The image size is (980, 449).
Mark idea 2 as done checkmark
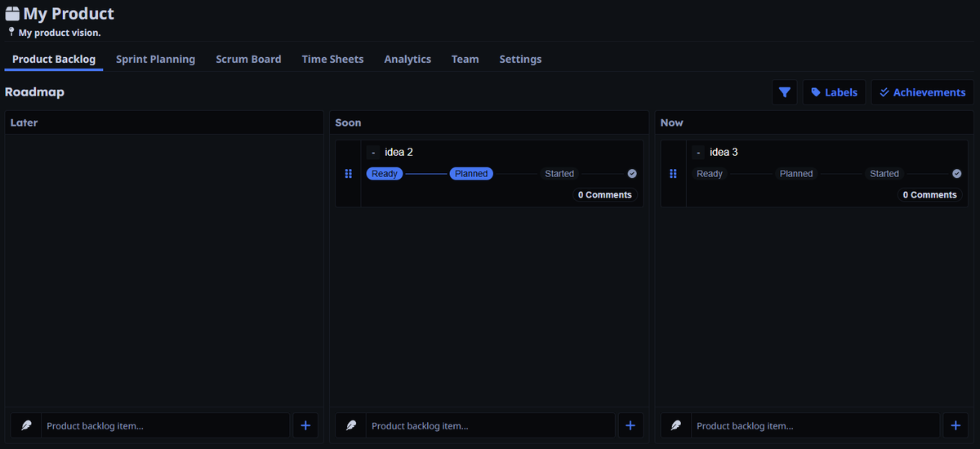[x=632, y=174]
